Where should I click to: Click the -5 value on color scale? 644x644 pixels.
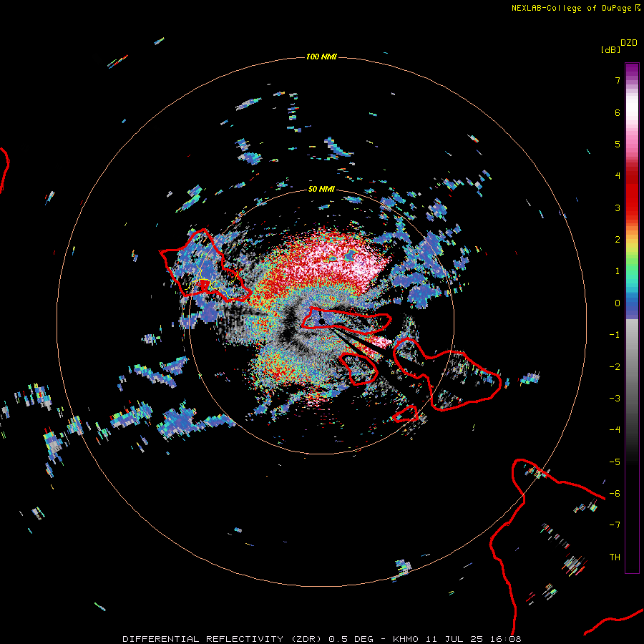click(615, 462)
